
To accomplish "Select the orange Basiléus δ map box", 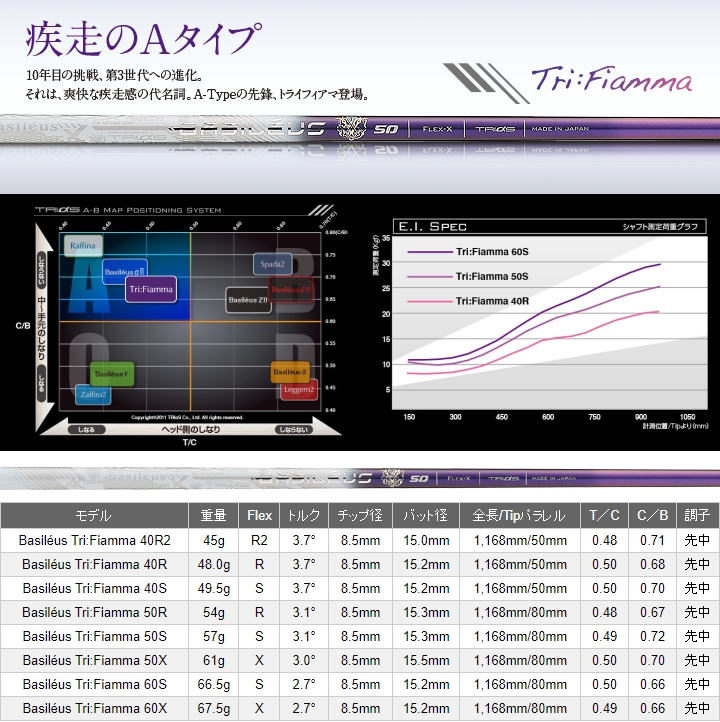I will (290, 372).
